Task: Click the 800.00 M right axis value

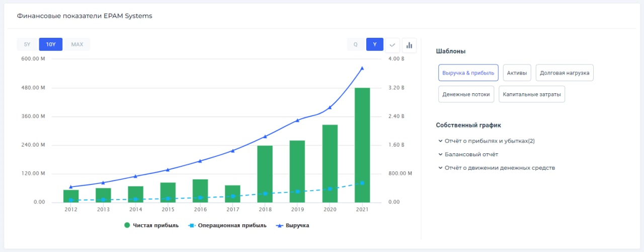Action: [400, 174]
